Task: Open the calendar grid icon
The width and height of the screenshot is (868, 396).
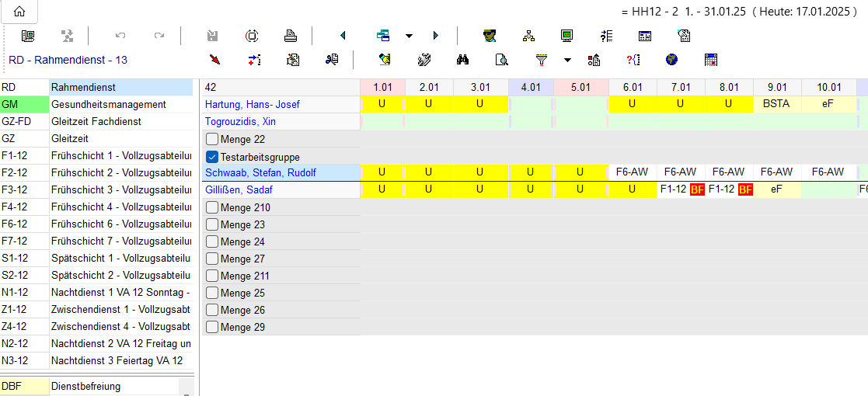Action: click(x=710, y=59)
